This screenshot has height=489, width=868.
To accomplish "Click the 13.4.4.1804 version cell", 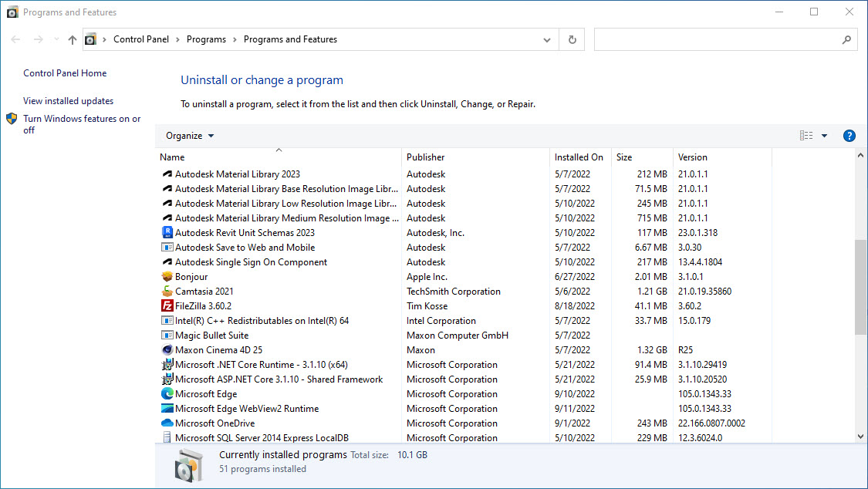I will coord(701,261).
